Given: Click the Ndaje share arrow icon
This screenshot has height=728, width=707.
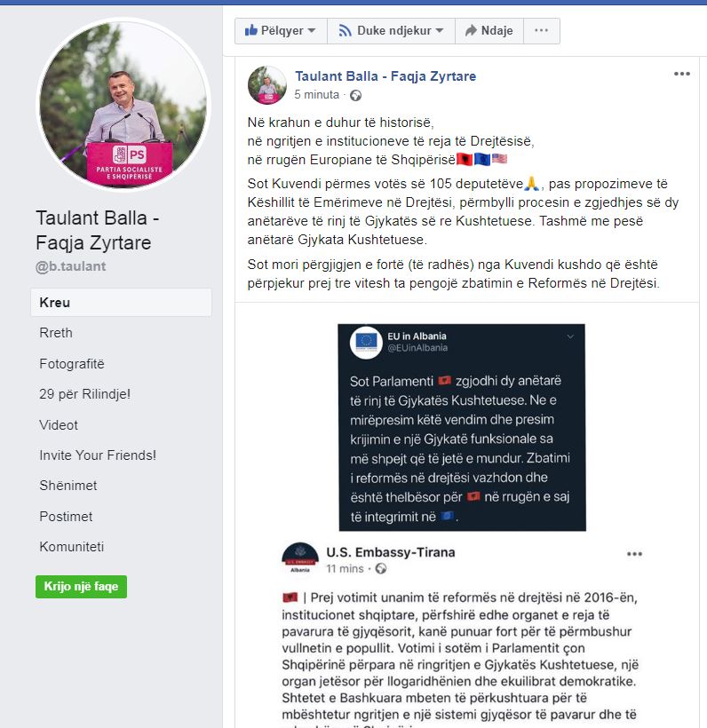Looking at the screenshot, I should pos(471,31).
